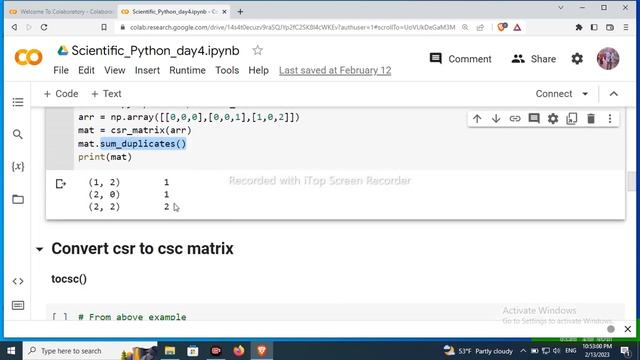Open Code snippets sidebar icon
The image size is (640, 360).
point(18,281)
